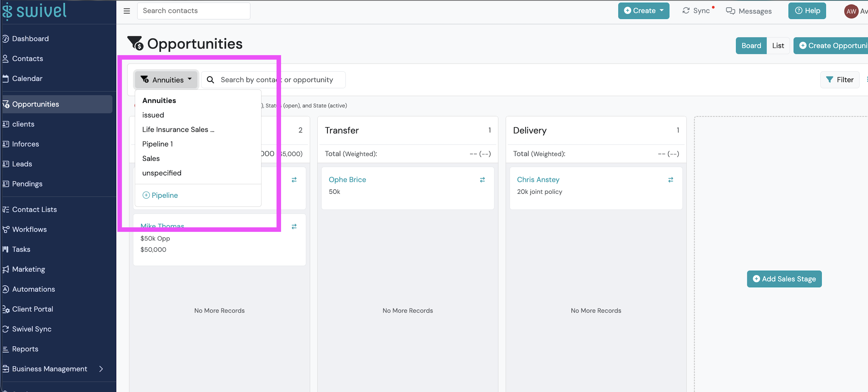Select the unspecified pipeline

[x=162, y=173]
